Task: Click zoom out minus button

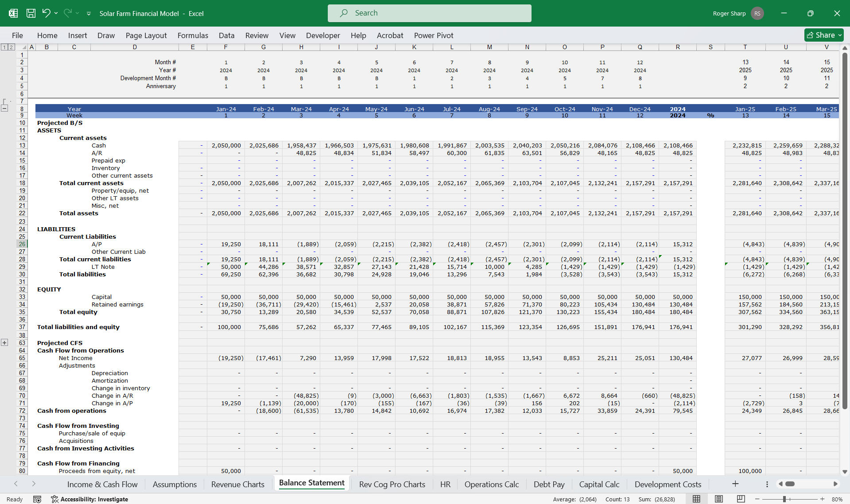Action: point(757,499)
